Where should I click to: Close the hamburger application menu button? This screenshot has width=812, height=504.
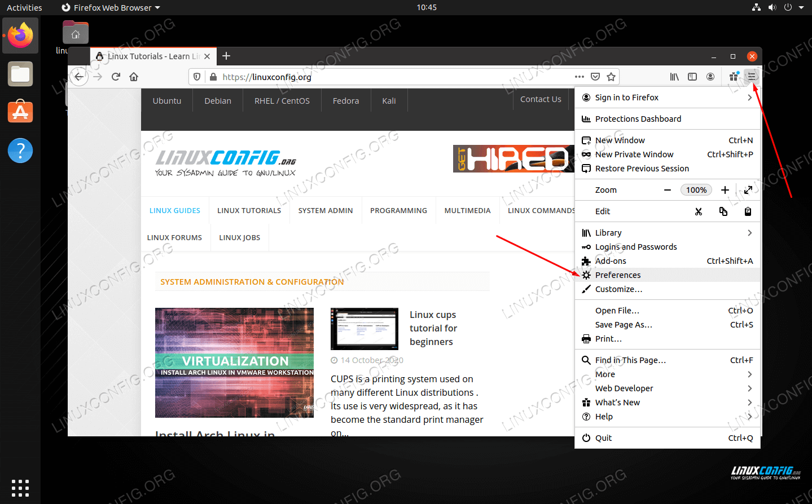(x=751, y=77)
